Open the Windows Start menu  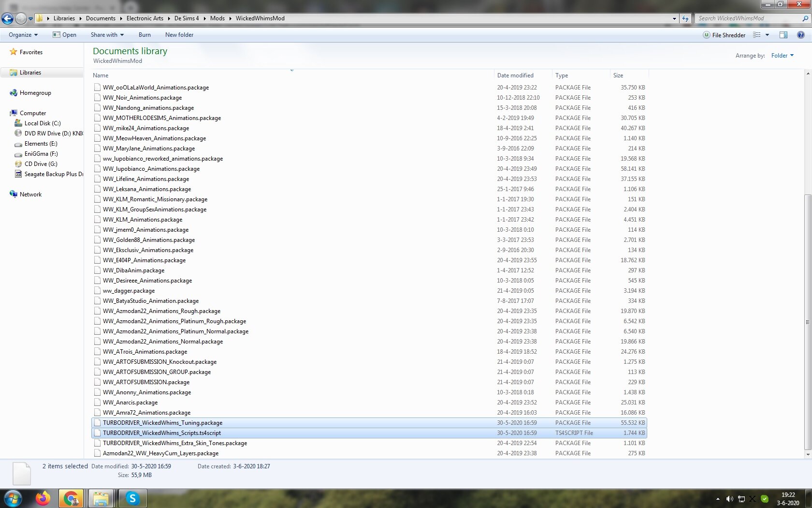click(13, 498)
